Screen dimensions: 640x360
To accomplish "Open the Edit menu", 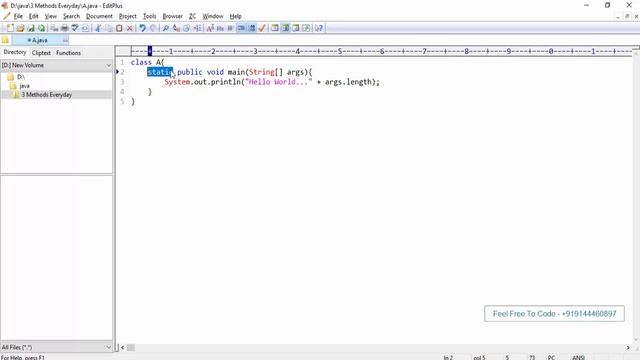I will pyautogui.click(x=33, y=16).
